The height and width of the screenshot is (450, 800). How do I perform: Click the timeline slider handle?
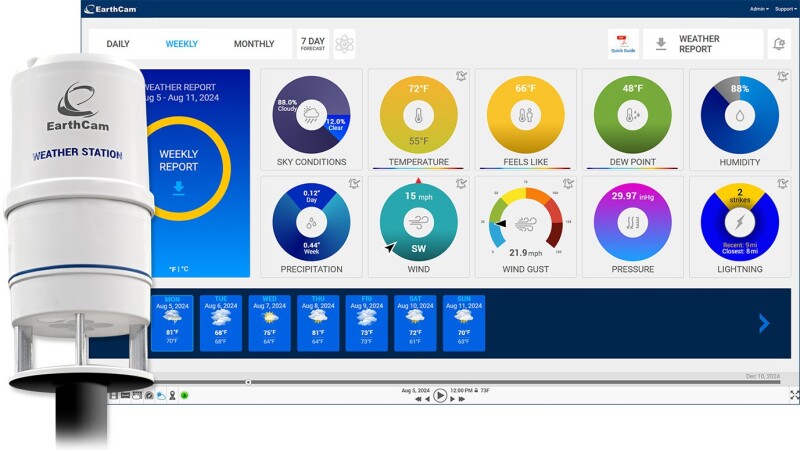[248, 382]
